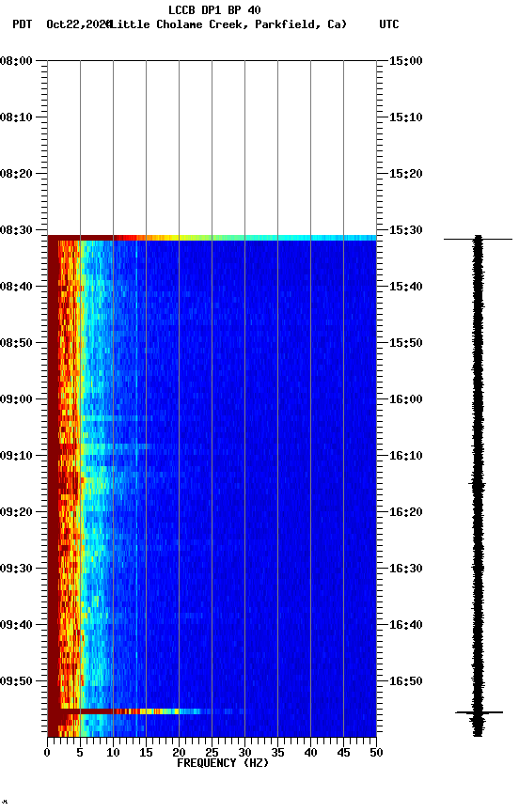The image size is (519, 812).
Task: Click the 0 Hz frequency tick label
Action: point(48,753)
